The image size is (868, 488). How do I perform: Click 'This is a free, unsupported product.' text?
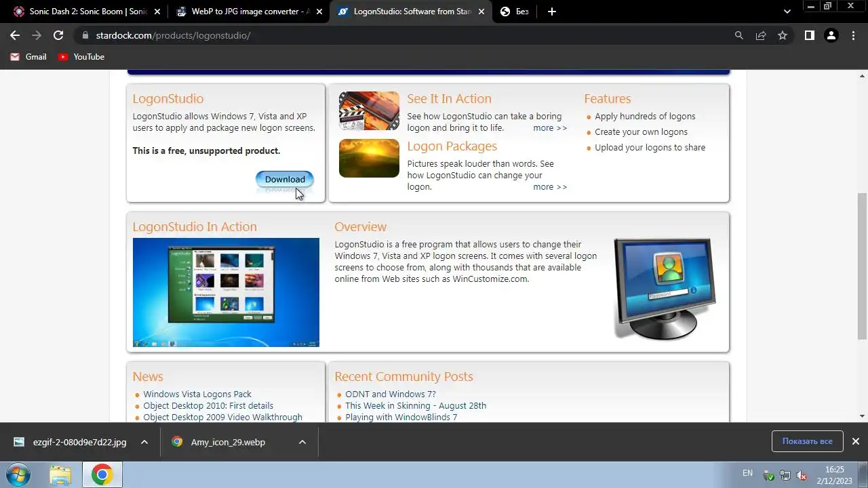[206, 151]
